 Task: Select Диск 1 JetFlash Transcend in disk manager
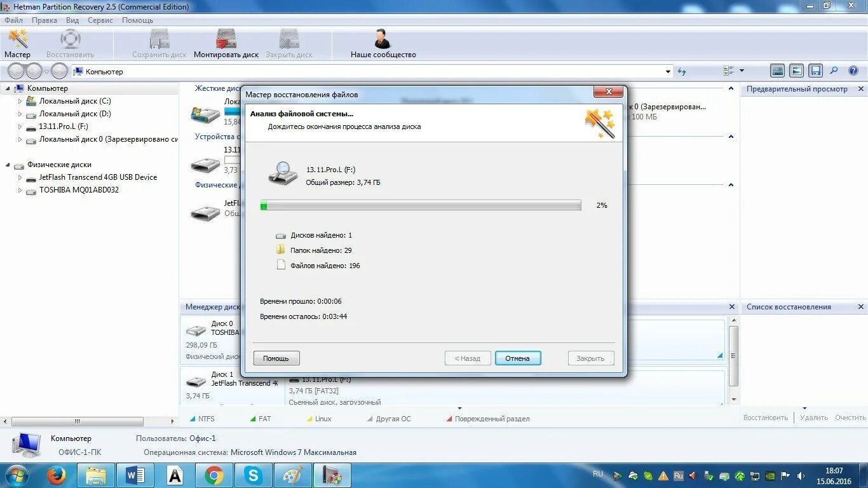click(x=232, y=386)
